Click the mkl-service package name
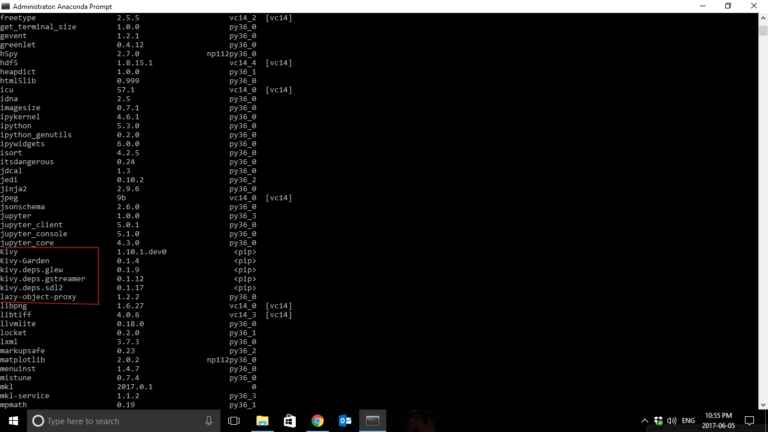This screenshot has height=432, width=768. pos(24,396)
